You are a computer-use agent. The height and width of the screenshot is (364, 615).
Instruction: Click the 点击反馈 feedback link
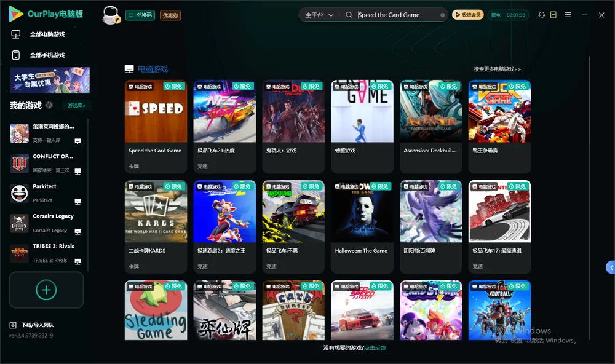click(375, 348)
